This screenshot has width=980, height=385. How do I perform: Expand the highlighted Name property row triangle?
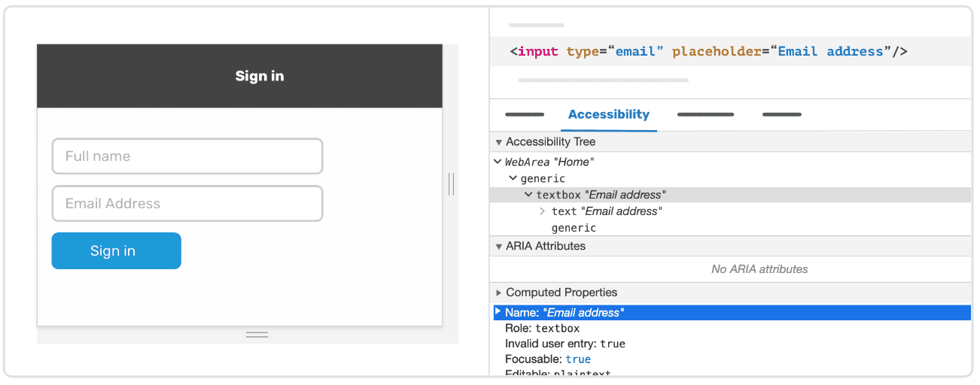498,312
